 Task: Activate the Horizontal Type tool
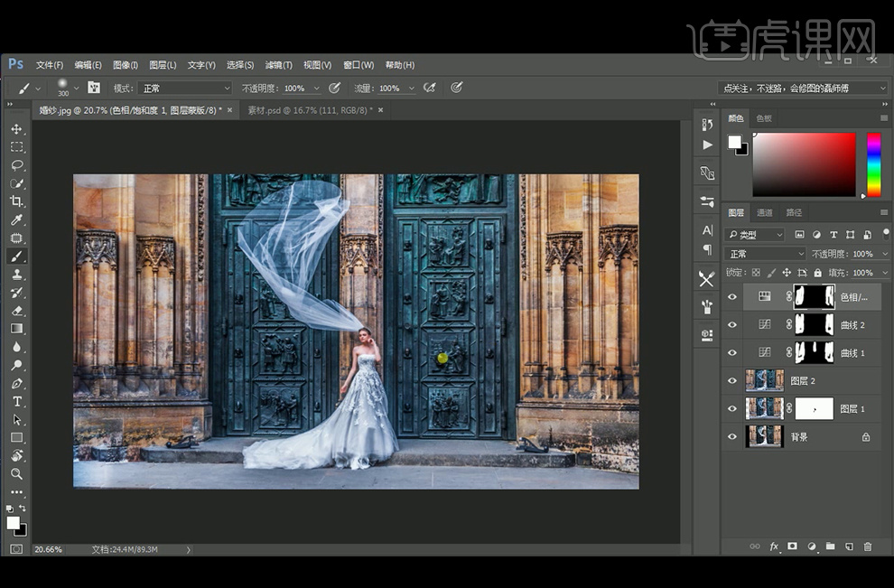[16, 401]
